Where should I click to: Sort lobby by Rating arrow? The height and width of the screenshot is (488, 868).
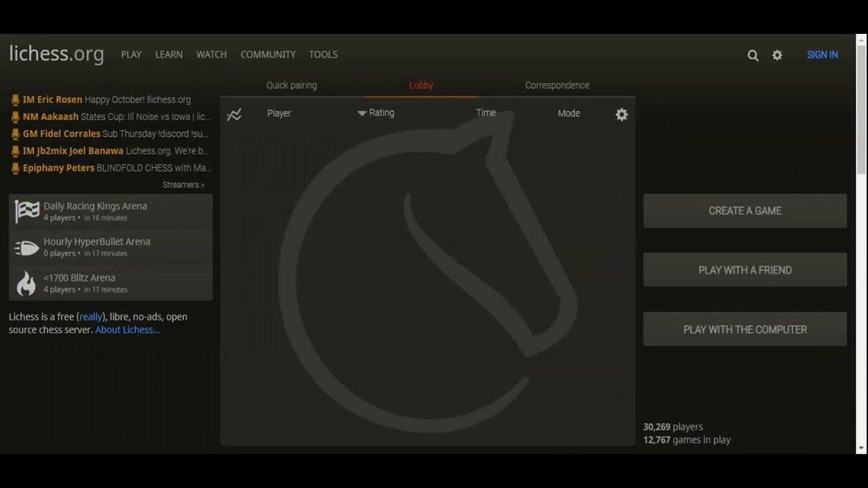point(362,113)
